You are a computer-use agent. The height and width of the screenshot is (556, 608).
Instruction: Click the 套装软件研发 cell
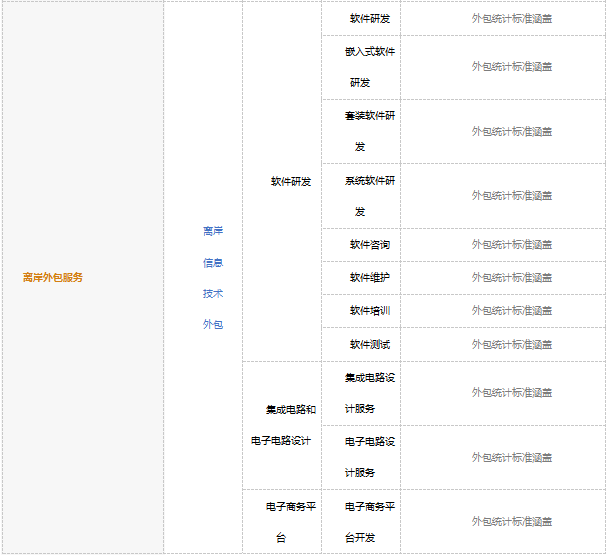point(368,131)
